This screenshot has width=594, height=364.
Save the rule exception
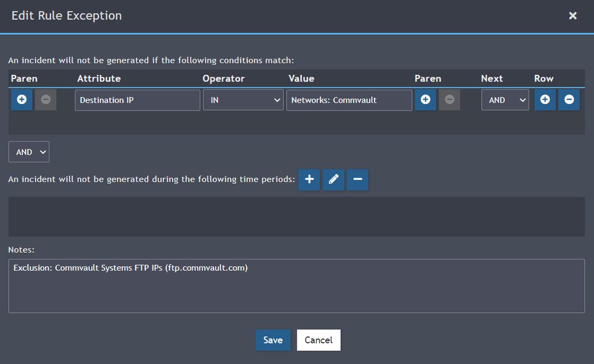(x=273, y=340)
